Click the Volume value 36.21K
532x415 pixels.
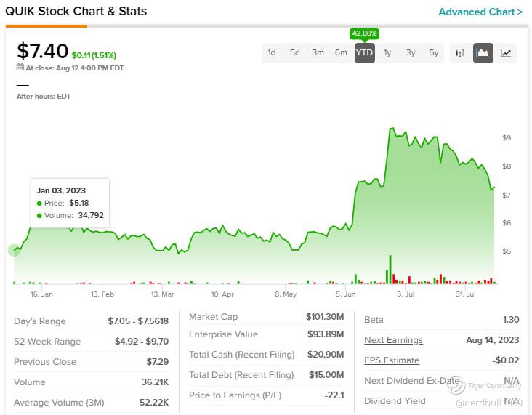coord(155,382)
